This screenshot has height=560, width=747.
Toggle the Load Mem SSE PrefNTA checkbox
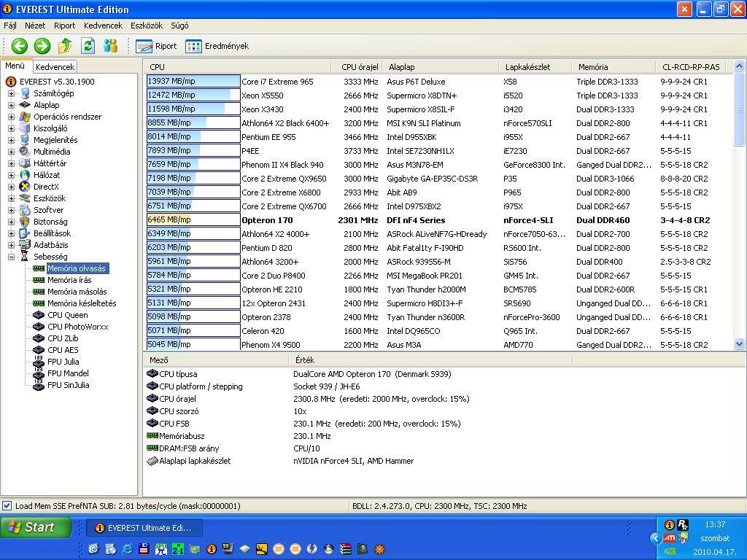click(7, 506)
